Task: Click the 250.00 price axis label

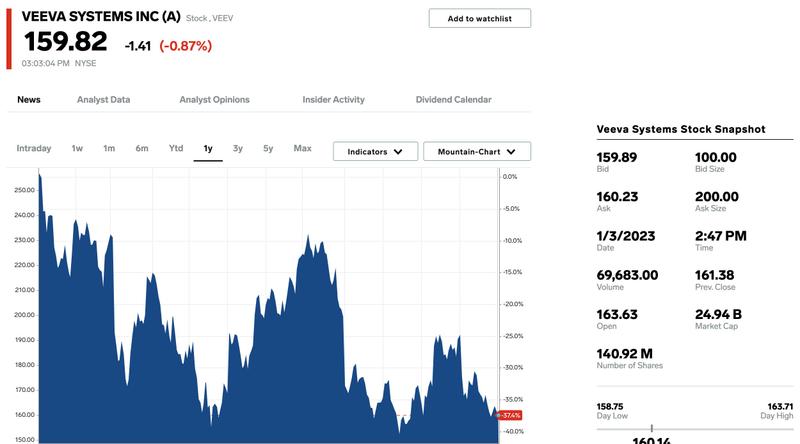Action: (24, 190)
